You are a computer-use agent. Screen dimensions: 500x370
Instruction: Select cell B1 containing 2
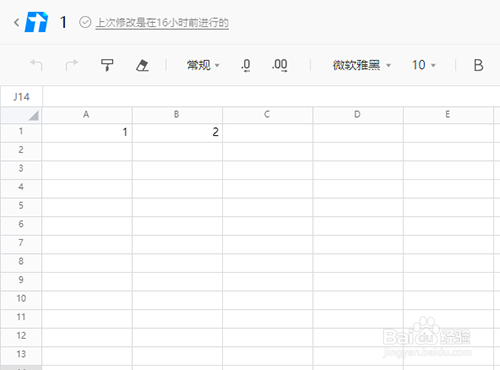pos(177,132)
